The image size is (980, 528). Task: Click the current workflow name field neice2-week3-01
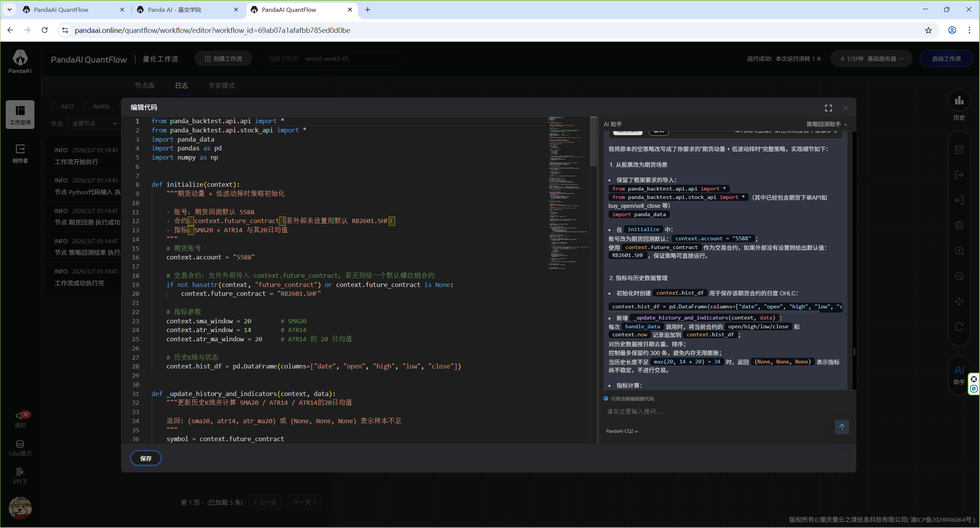click(334, 59)
